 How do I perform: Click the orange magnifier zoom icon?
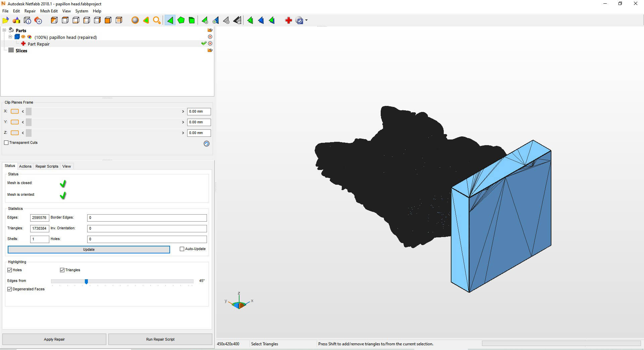[157, 20]
